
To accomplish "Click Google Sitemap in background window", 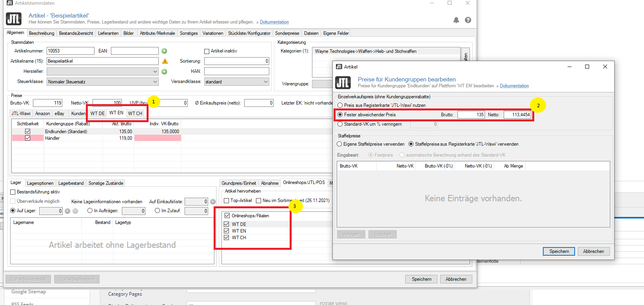I will (x=29, y=292).
